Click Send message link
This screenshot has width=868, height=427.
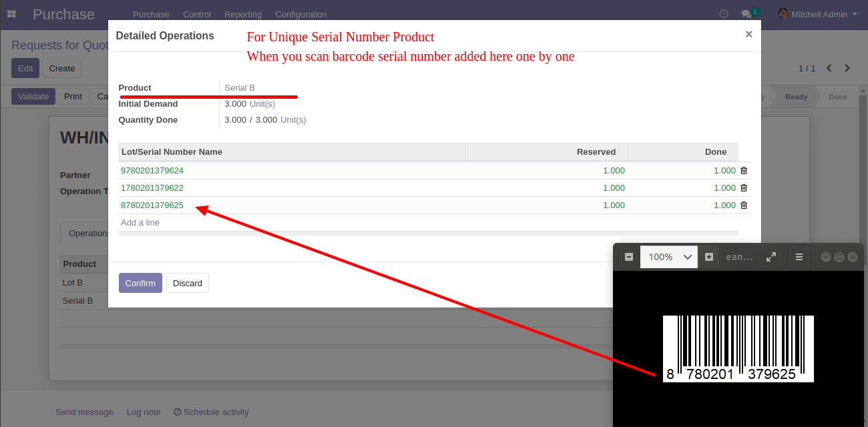click(x=84, y=412)
